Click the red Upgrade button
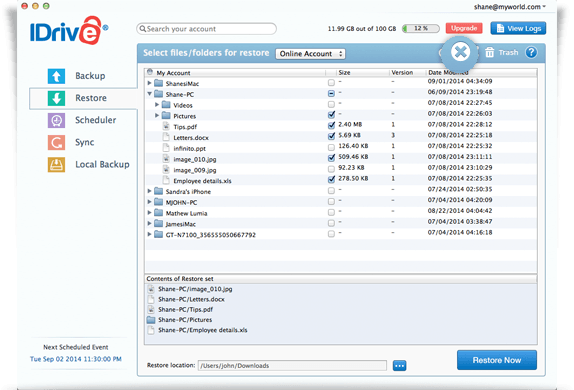This screenshot has width=574, height=390. click(x=464, y=28)
